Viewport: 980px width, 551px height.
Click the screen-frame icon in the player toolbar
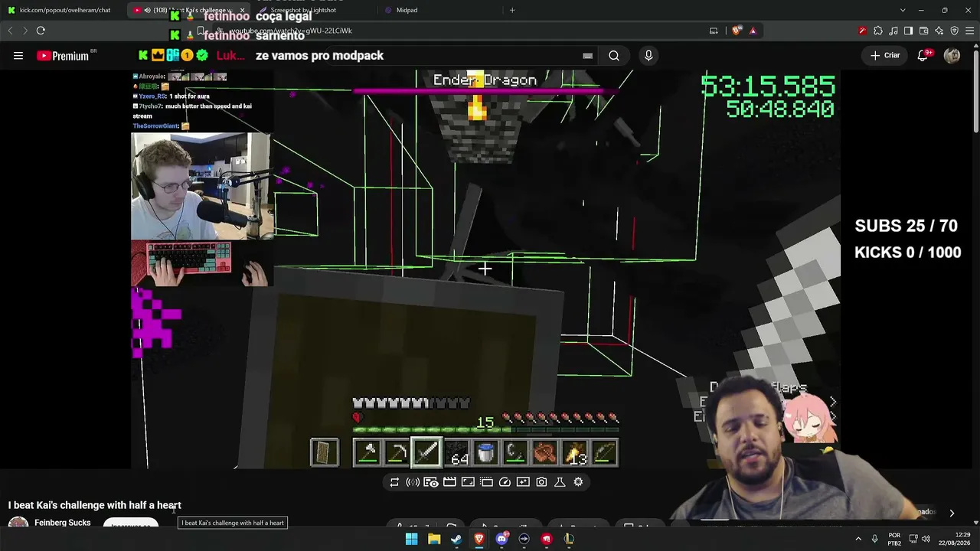(468, 482)
